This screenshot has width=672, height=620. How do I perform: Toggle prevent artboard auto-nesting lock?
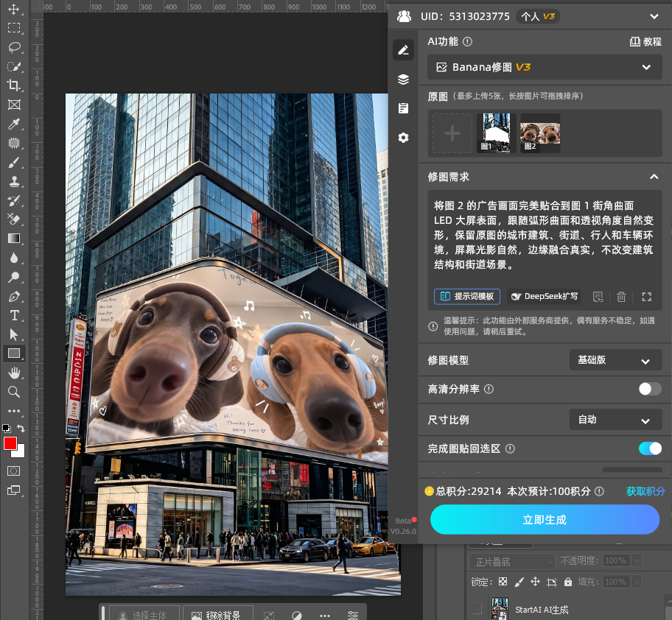[552, 582]
